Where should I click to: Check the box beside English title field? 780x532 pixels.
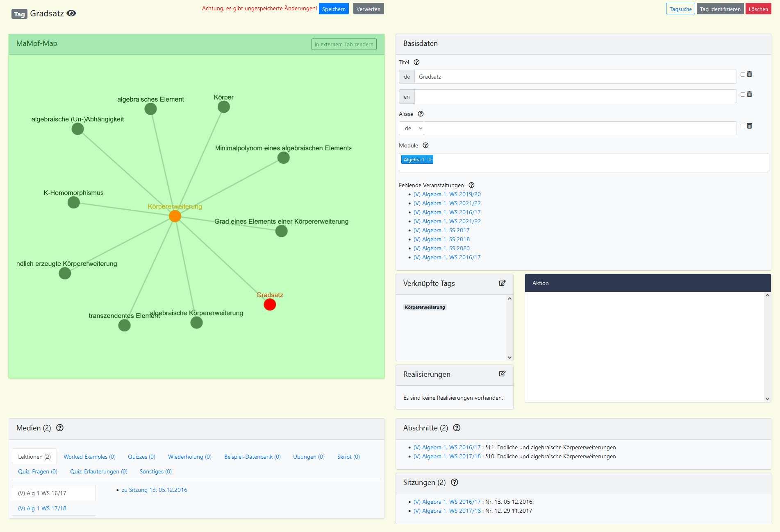click(743, 95)
